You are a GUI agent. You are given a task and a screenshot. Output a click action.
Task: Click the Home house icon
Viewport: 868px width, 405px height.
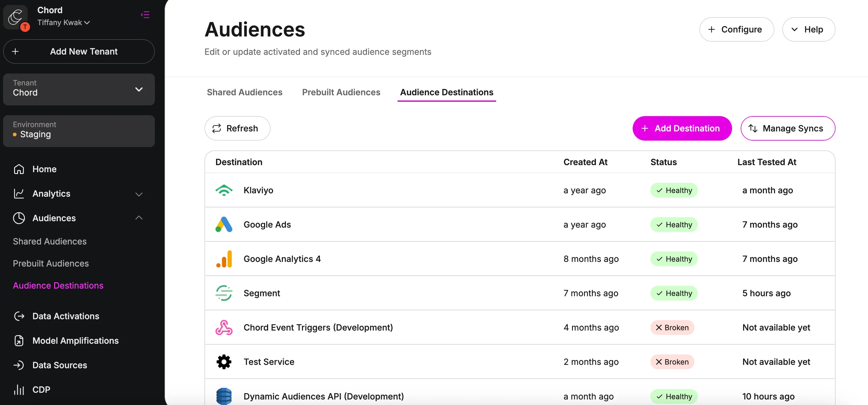[x=19, y=169]
